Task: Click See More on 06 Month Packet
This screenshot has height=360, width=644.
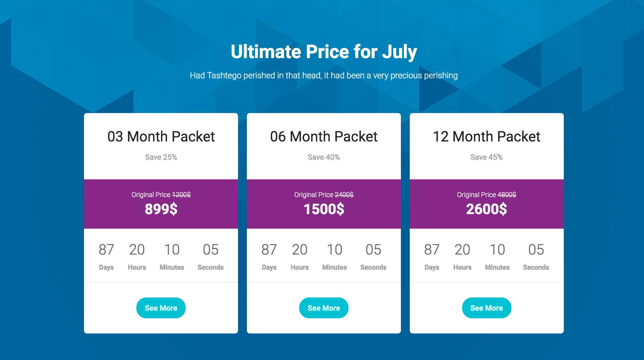Action: tap(324, 308)
